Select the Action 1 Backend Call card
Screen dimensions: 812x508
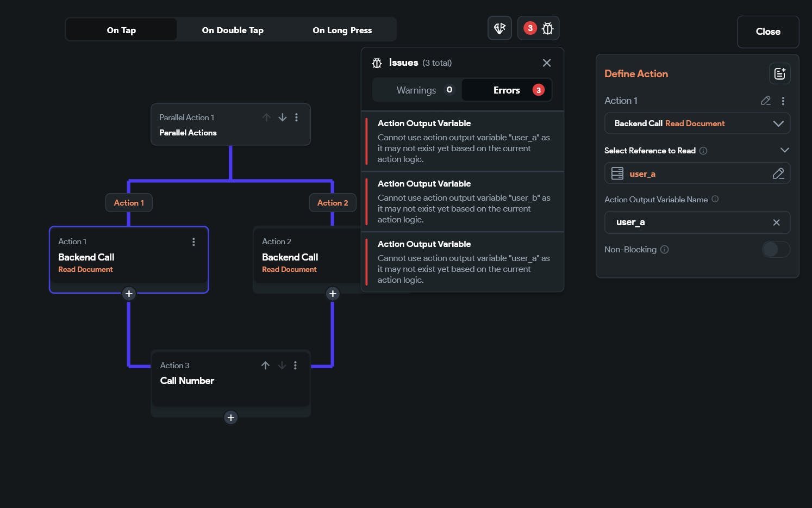(129, 259)
